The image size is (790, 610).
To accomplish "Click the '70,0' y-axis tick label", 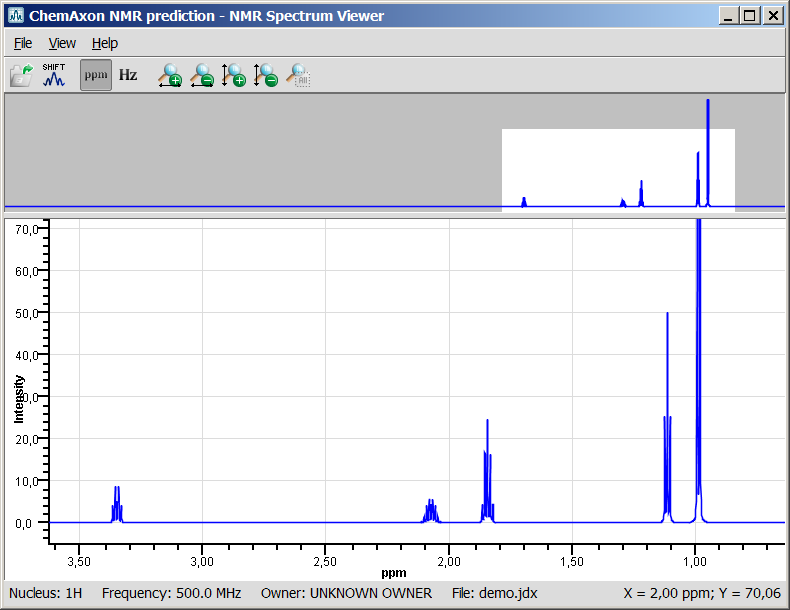I will click(x=27, y=229).
